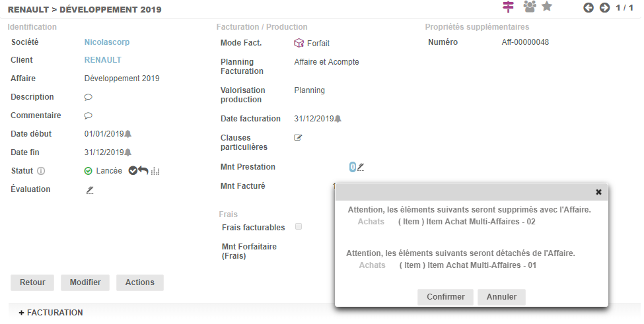The image size is (644, 324).
Task: Click the status undo arrow icon
Action: point(143,171)
